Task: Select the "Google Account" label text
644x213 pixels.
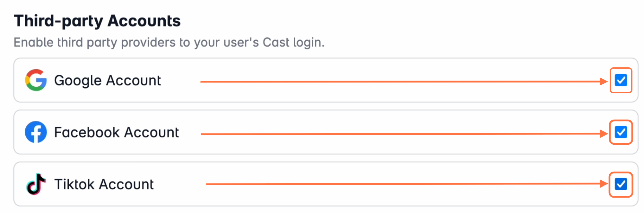Action: point(107,80)
